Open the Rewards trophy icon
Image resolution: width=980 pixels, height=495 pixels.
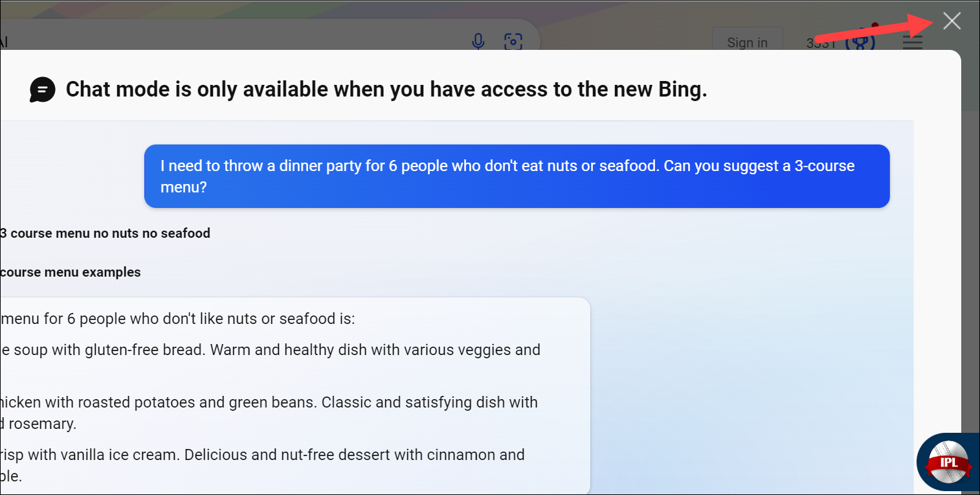point(861,42)
